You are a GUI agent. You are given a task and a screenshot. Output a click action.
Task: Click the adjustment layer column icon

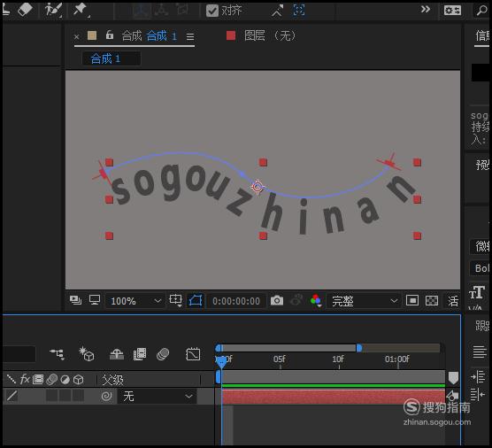(x=65, y=380)
